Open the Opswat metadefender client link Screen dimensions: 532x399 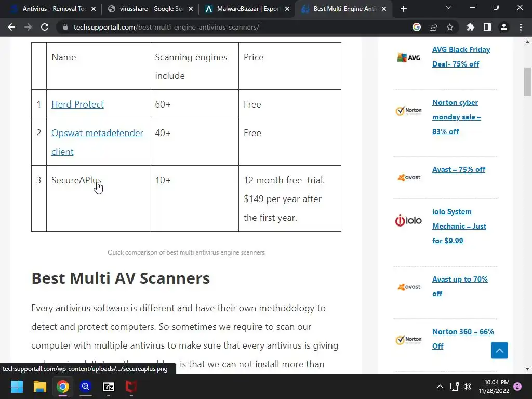(x=97, y=142)
